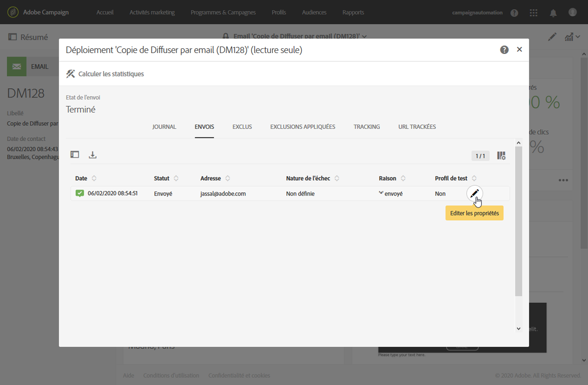588x385 pixels.
Task: Switch to the JOURNAL tab
Action: 164,127
